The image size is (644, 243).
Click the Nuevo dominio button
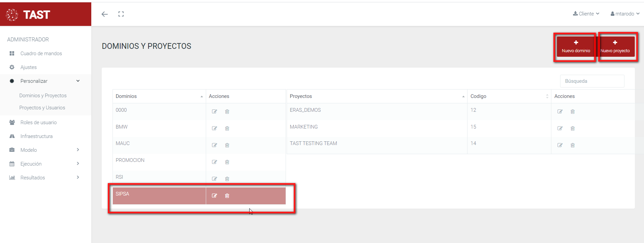pyautogui.click(x=576, y=47)
